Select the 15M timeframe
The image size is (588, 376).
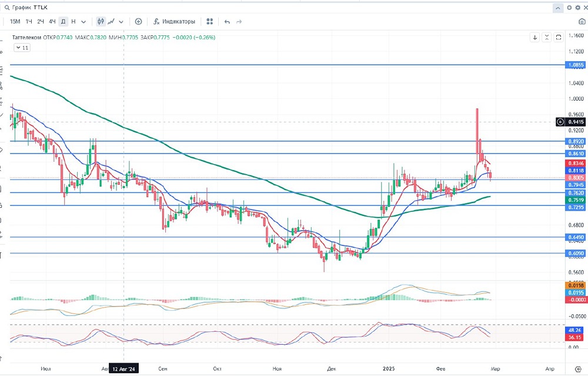[15, 22]
